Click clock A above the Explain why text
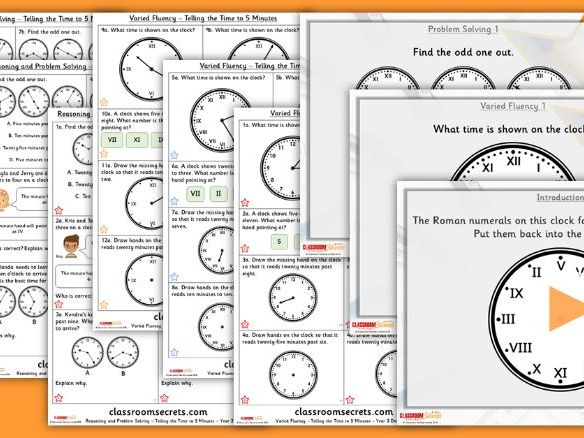Image resolution: width=584 pixels, height=438 pixels. [x=88, y=353]
